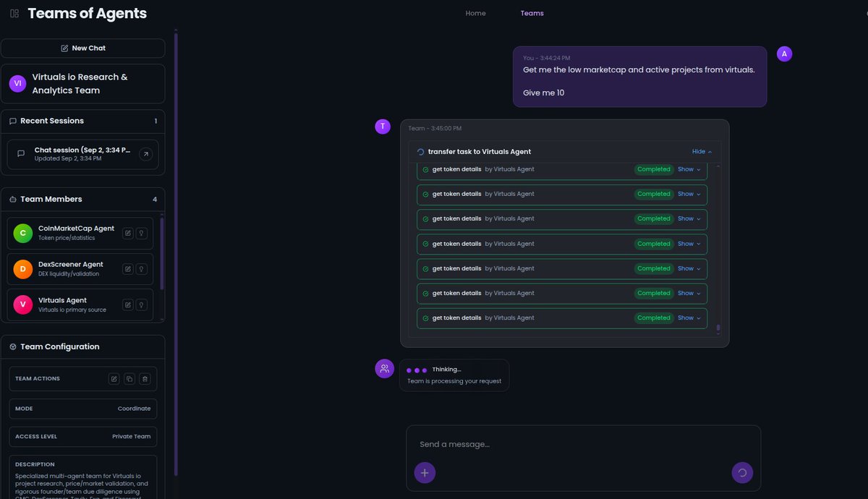The image size is (868, 499).
Task: Select the Virtuals Agent pink avatar
Action: [23, 304]
